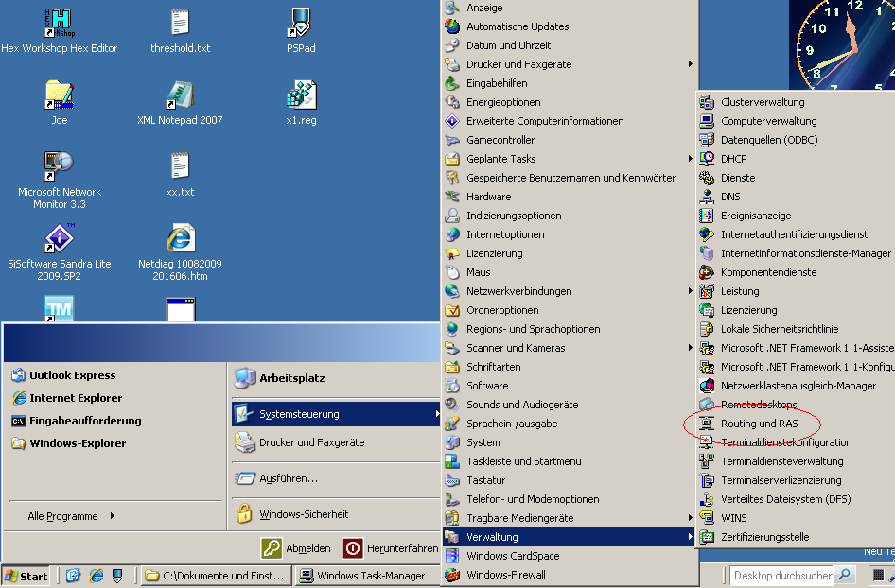
Task: Click the Start button
Action: 26,576
